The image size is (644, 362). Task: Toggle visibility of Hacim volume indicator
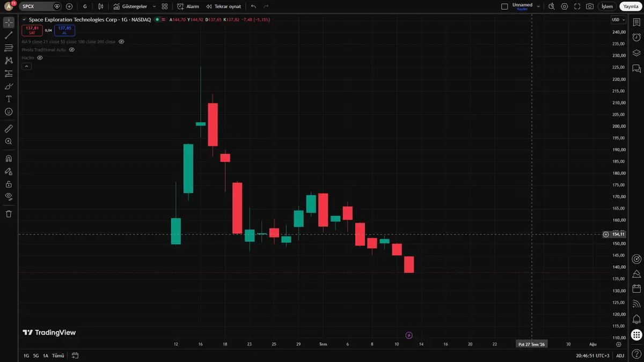pos(40,57)
